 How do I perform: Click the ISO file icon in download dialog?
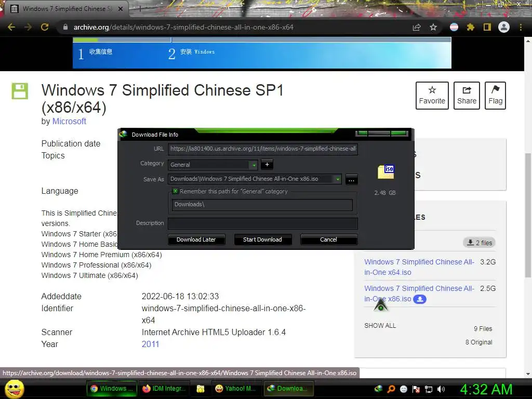pos(386,171)
